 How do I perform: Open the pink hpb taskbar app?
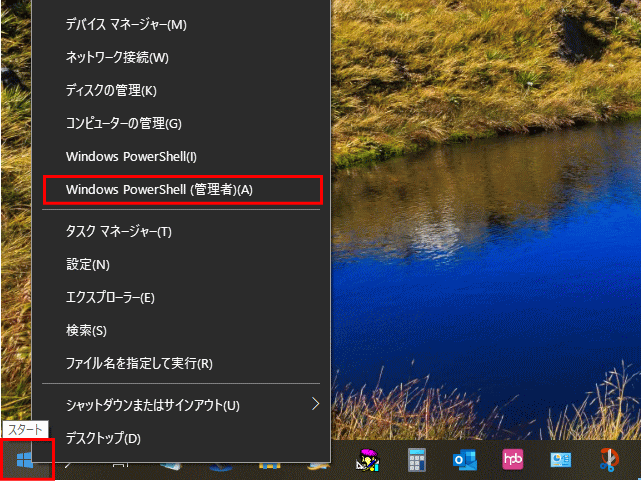tap(513, 459)
